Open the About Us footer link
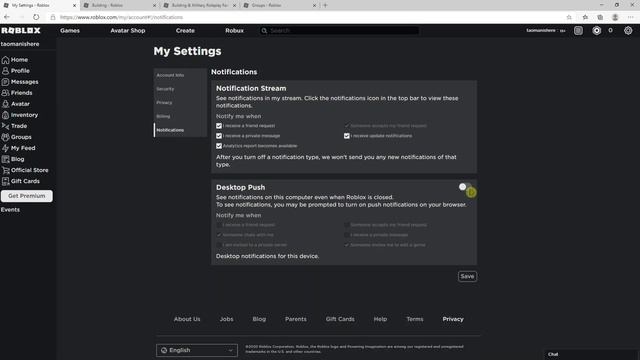This screenshot has height=360, width=640. point(187,319)
